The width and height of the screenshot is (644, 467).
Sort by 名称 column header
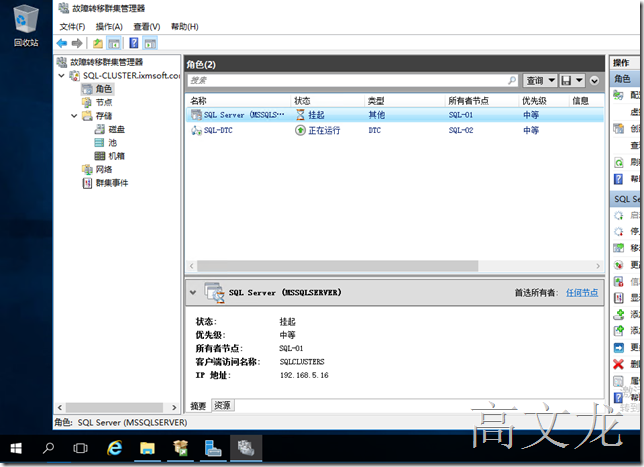click(239, 101)
